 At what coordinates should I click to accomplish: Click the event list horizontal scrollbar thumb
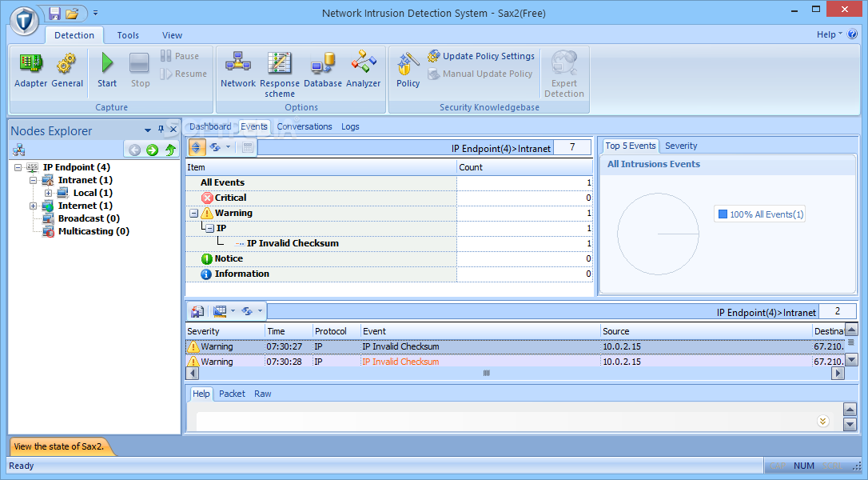[x=486, y=373]
